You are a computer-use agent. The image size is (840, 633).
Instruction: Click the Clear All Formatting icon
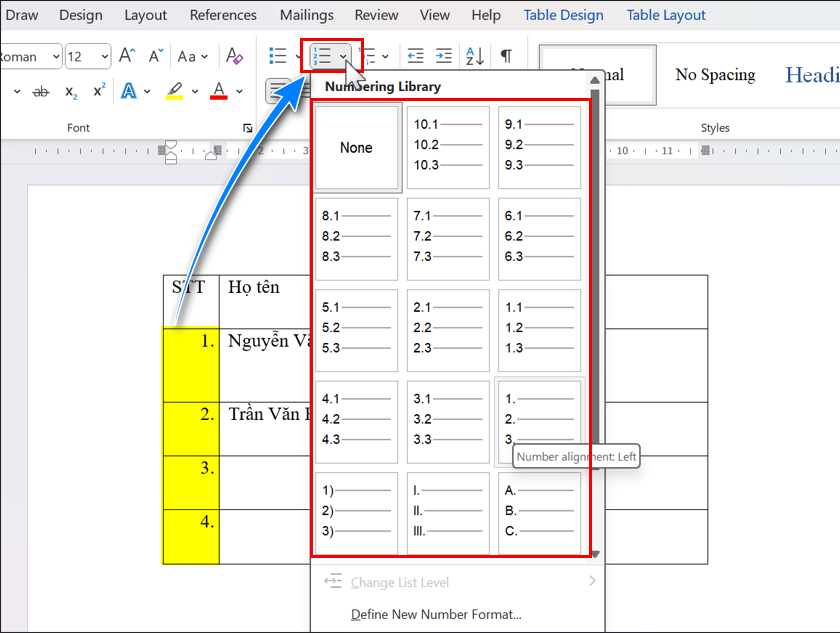pos(234,57)
